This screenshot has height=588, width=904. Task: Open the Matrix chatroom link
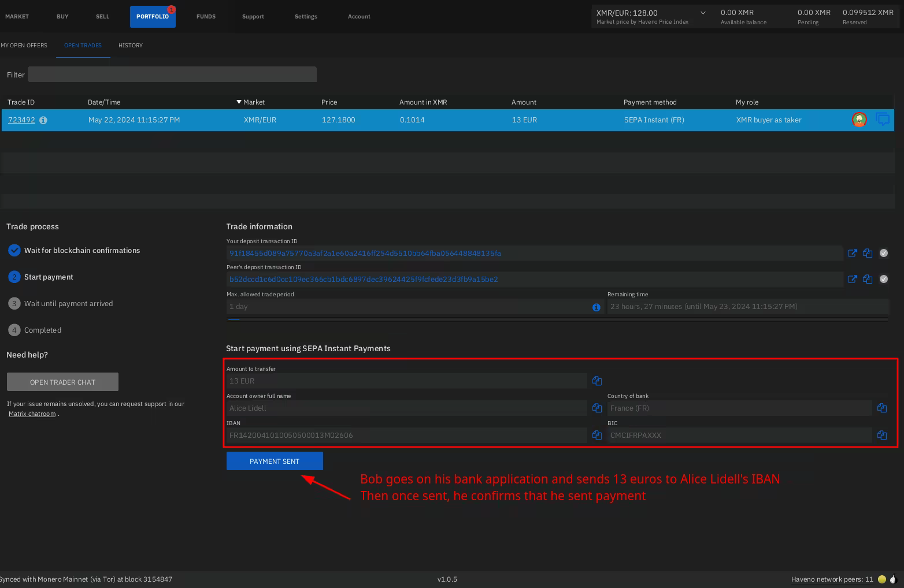(32, 414)
